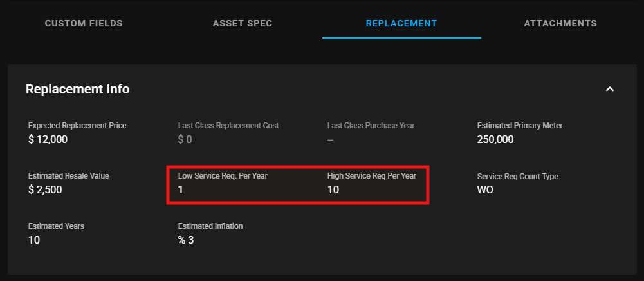Edit the High Service Req Per Year value
The image size is (644, 281).
(333, 189)
